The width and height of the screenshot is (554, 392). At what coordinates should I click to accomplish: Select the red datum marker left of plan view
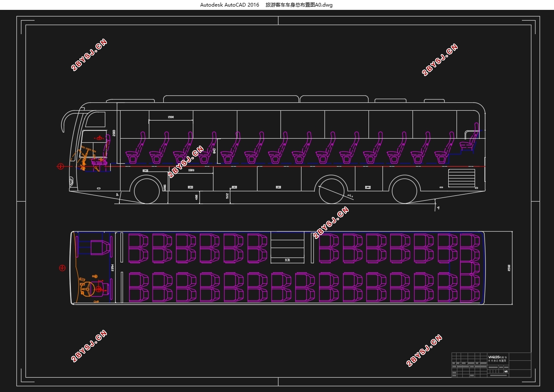(x=63, y=268)
